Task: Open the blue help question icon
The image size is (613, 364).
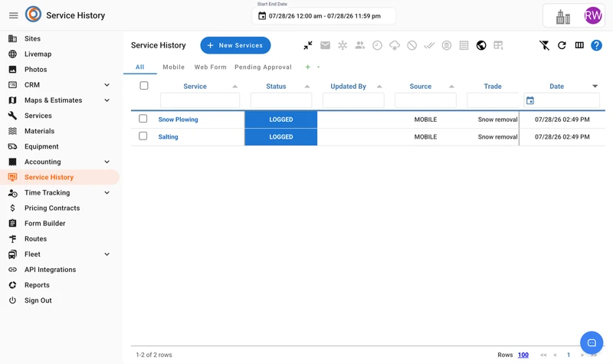Action: (596, 45)
